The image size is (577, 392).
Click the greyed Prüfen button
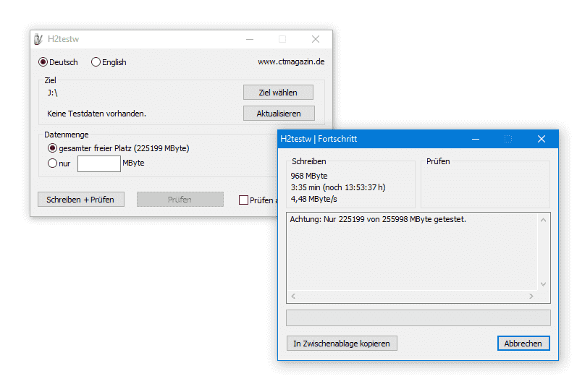tap(180, 200)
